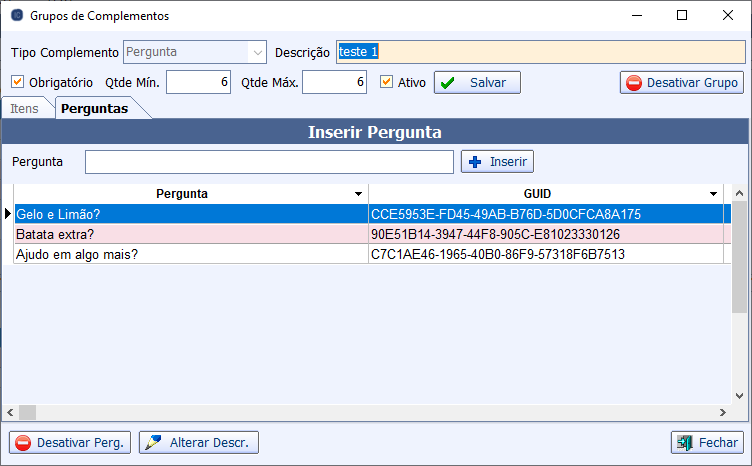Click the Fechar exit door icon
The width and height of the screenshot is (752, 466).
pos(684,443)
